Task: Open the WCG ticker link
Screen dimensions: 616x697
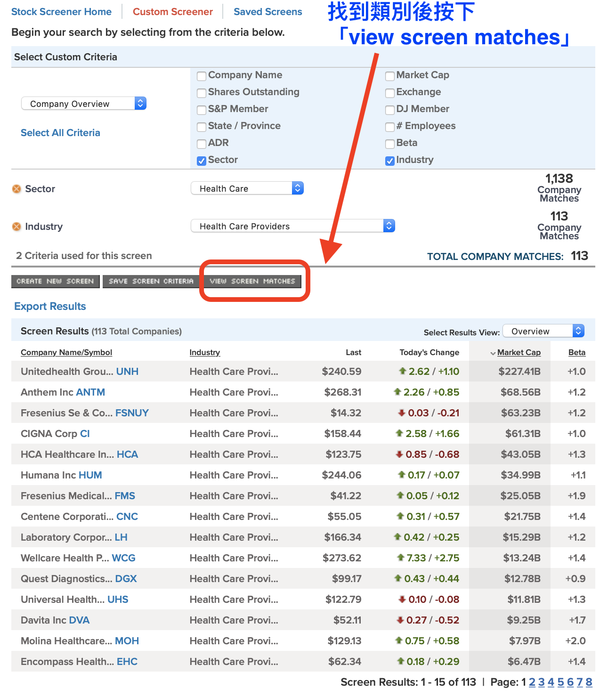Action: tap(124, 558)
